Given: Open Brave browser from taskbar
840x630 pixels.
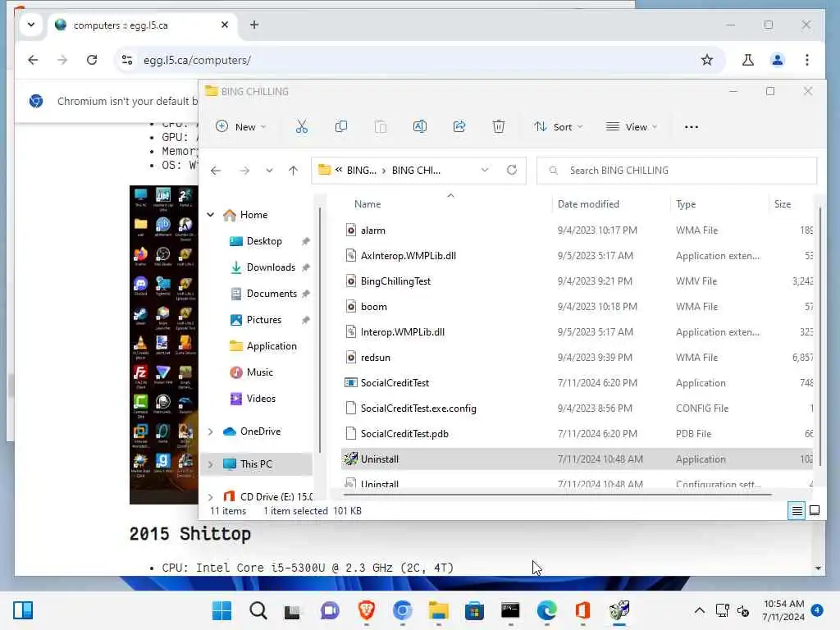Looking at the screenshot, I should (x=367, y=610).
